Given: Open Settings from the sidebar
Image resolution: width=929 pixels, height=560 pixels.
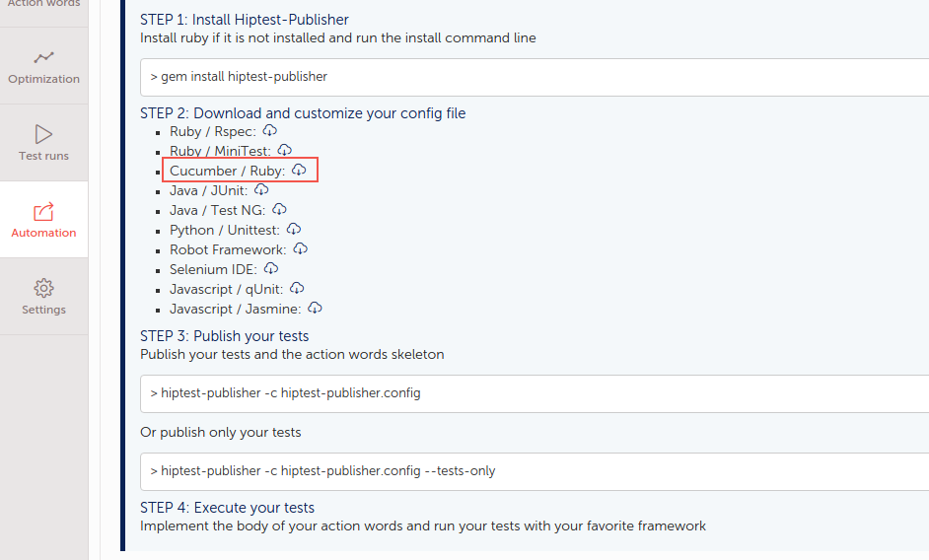Looking at the screenshot, I should (43, 297).
